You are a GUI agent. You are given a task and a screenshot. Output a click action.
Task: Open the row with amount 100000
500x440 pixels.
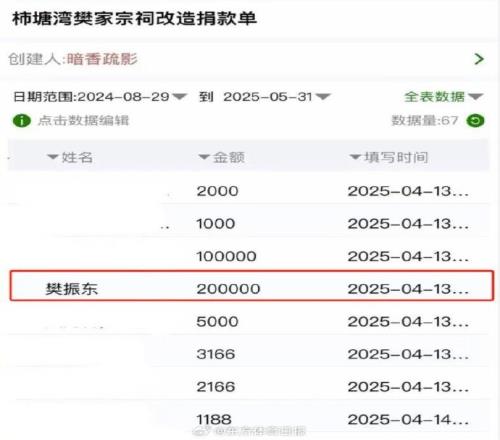pyautogui.click(x=248, y=256)
